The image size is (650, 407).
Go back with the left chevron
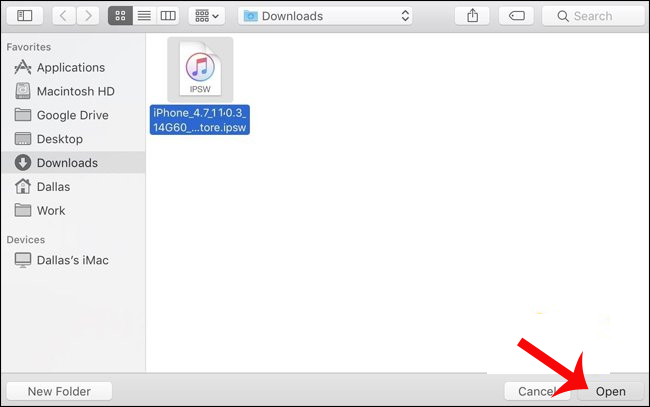point(63,16)
